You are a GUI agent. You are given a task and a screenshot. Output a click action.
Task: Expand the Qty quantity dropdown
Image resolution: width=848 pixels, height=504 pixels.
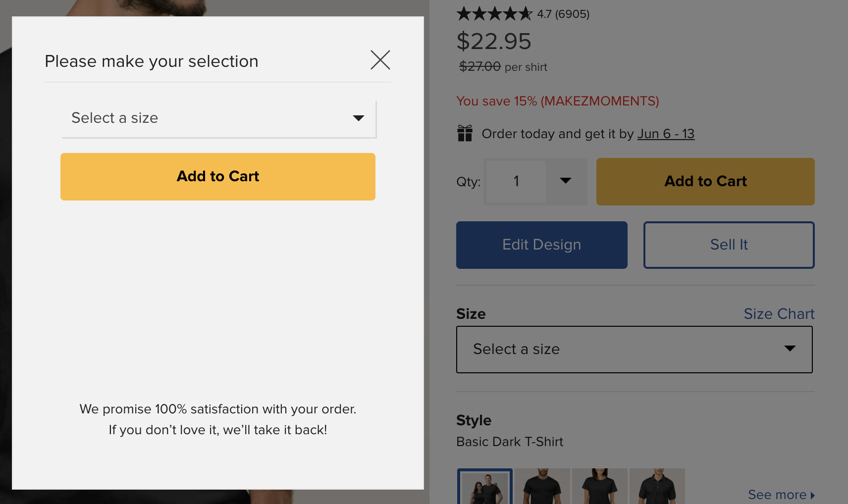pos(535,182)
